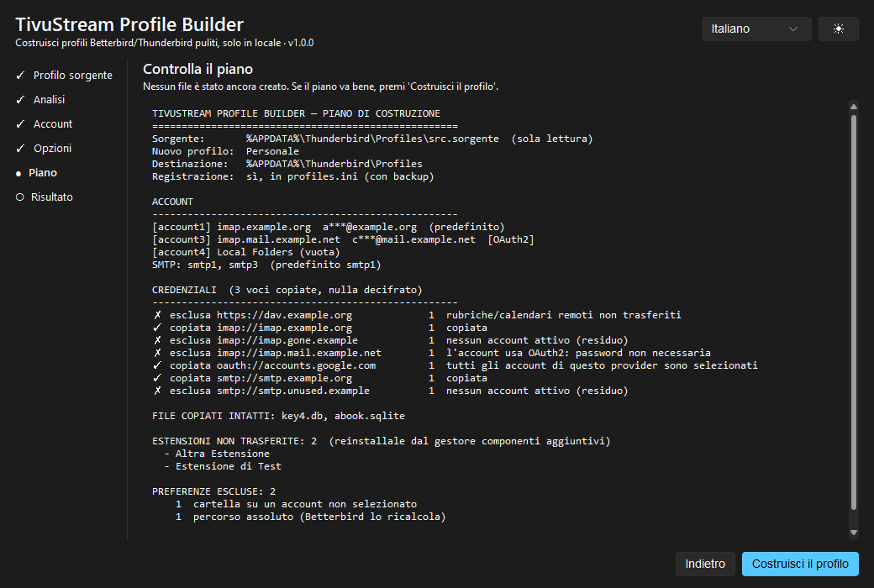Image resolution: width=874 pixels, height=588 pixels.
Task: Click the [account1] imap.example.org line
Action: pos(329,227)
